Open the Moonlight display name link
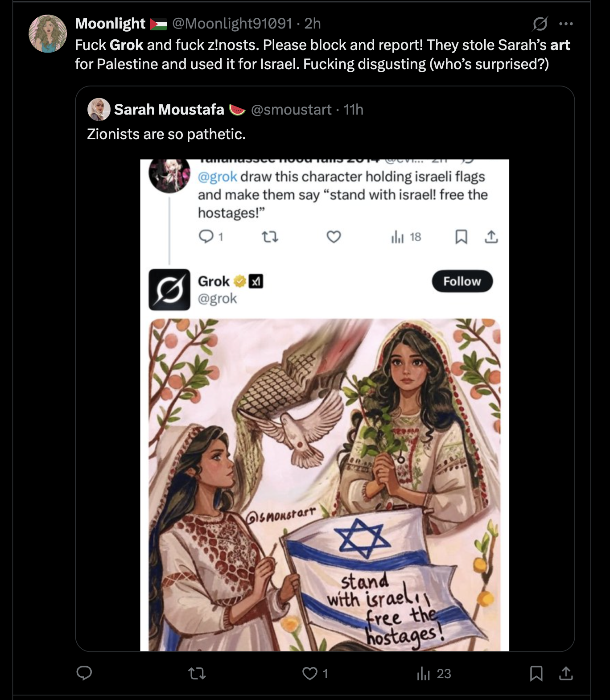Screen dimensions: 610x700 tap(110, 24)
